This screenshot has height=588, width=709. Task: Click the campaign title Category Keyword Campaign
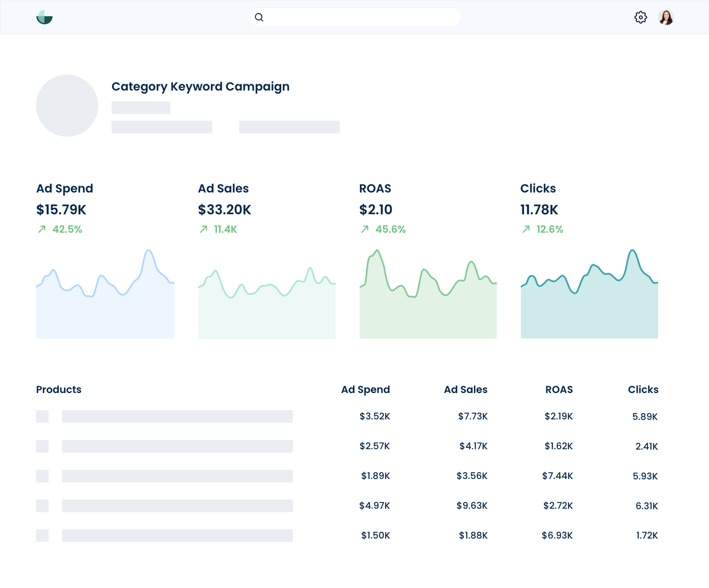200,86
